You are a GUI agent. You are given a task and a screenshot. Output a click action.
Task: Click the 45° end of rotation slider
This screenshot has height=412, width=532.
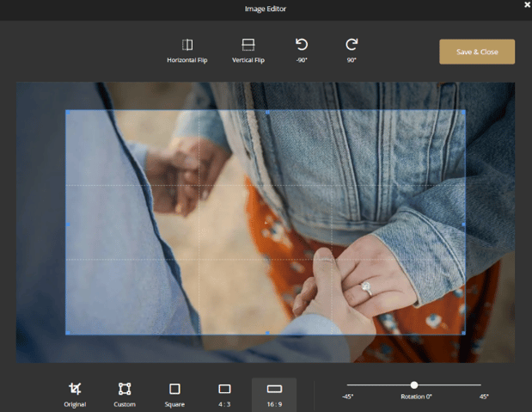(x=480, y=385)
